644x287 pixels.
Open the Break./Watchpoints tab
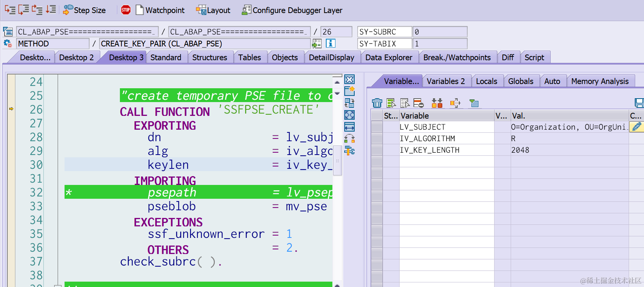(x=457, y=58)
